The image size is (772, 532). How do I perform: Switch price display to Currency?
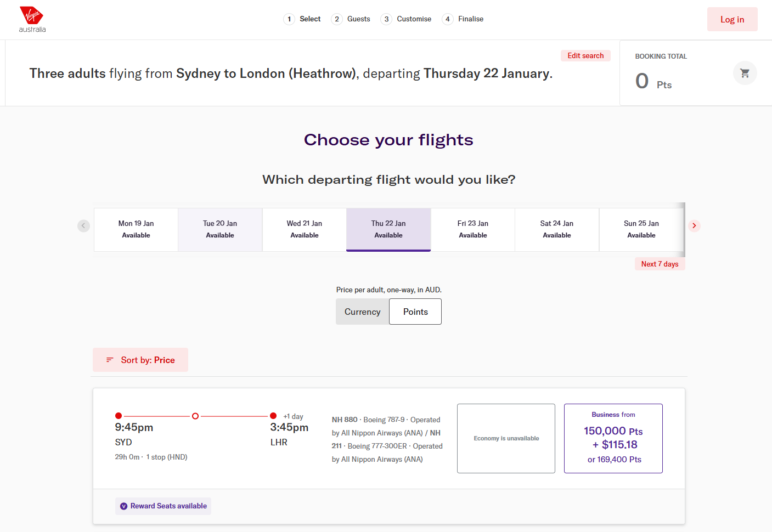click(x=362, y=312)
